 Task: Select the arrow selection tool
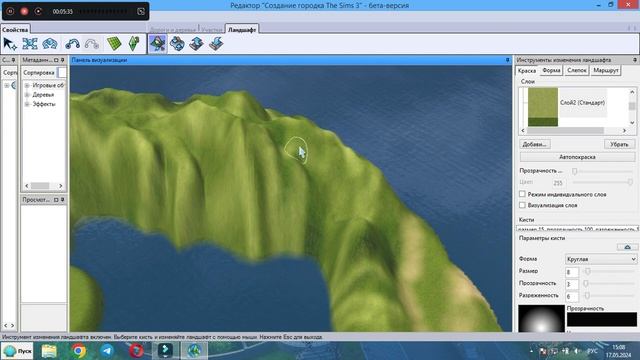click(10, 44)
